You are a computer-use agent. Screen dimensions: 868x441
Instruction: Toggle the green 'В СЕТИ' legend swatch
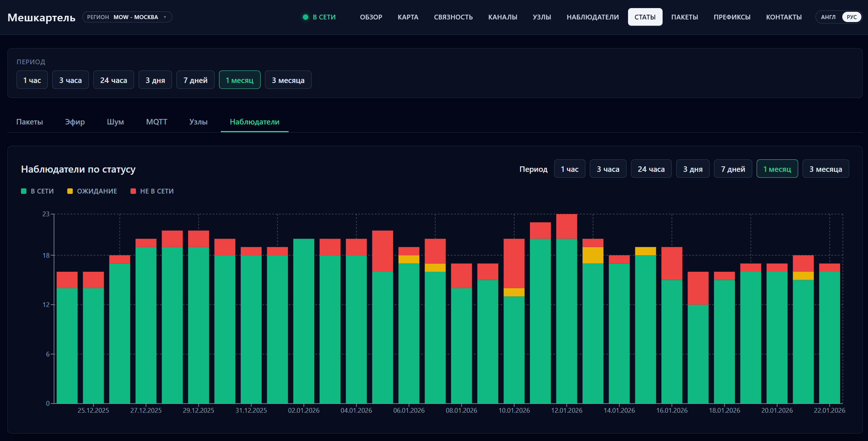24,191
